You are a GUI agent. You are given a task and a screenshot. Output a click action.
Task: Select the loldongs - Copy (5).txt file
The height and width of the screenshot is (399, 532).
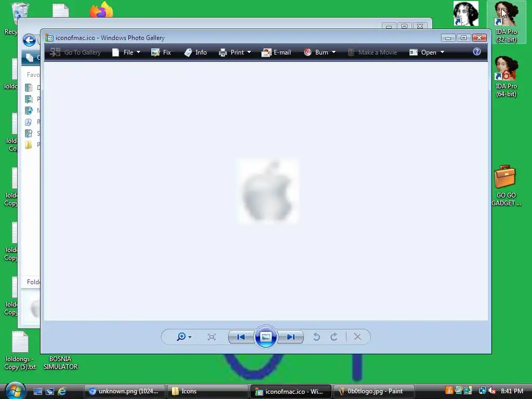(20, 351)
